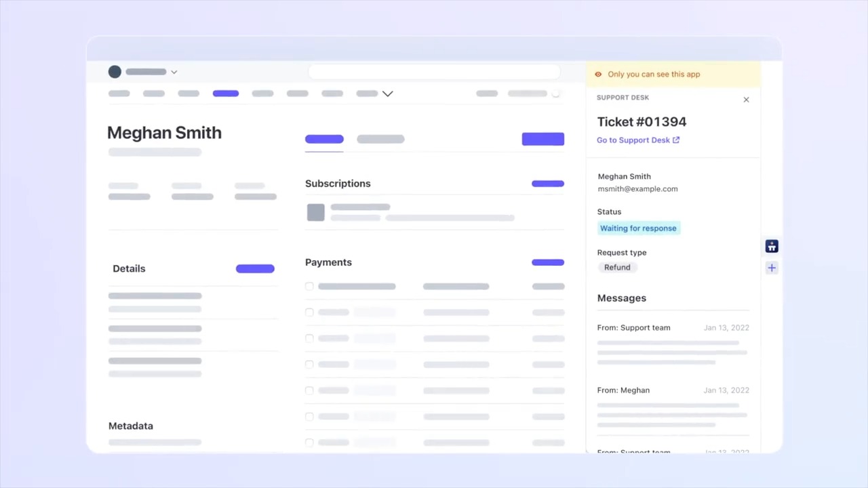Open the Go to Support Desk link
Image resolution: width=868 pixels, height=488 pixels.
(x=638, y=140)
